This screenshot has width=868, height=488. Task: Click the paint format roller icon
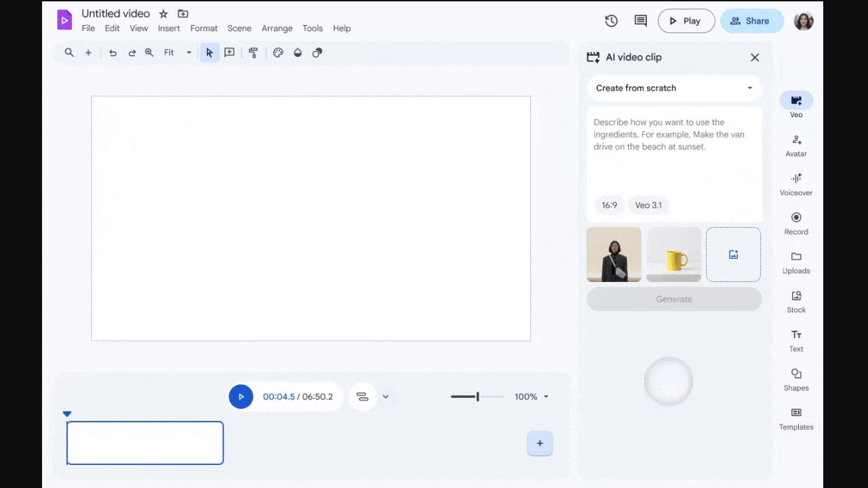[253, 53]
